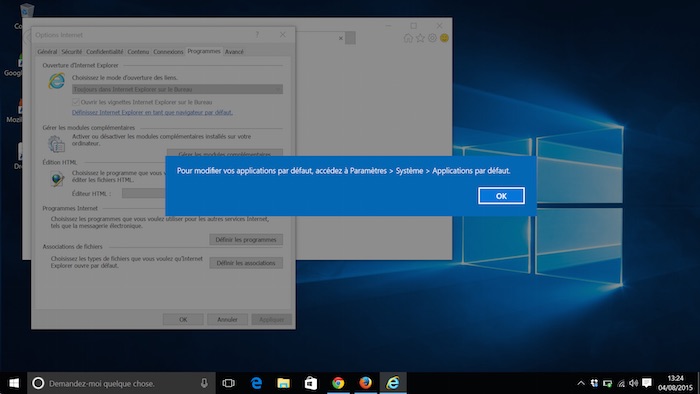Click the Options Internet help question mark
The width and height of the screenshot is (700, 394).
(x=257, y=34)
